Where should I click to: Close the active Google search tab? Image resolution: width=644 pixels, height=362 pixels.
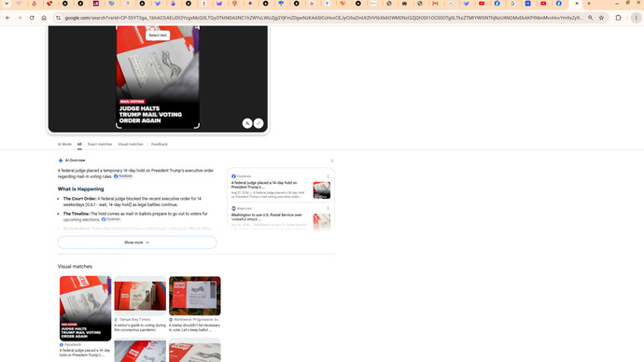(x=577, y=4)
